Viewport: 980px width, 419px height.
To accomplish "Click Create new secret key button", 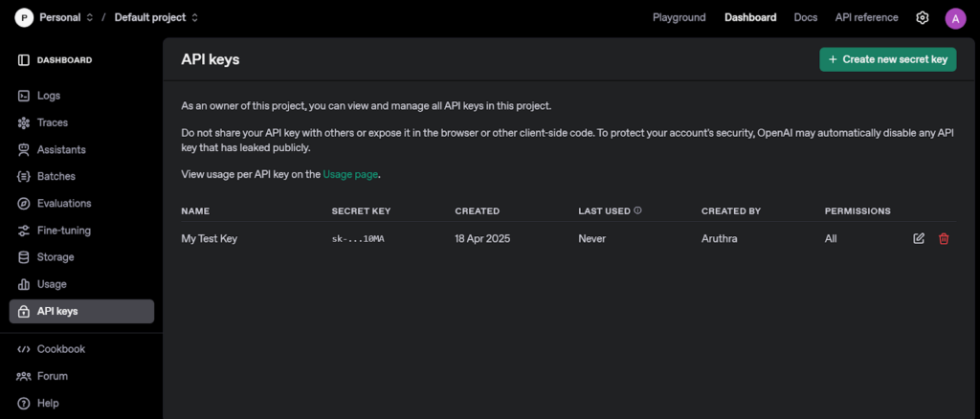I will [x=887, y=59].
